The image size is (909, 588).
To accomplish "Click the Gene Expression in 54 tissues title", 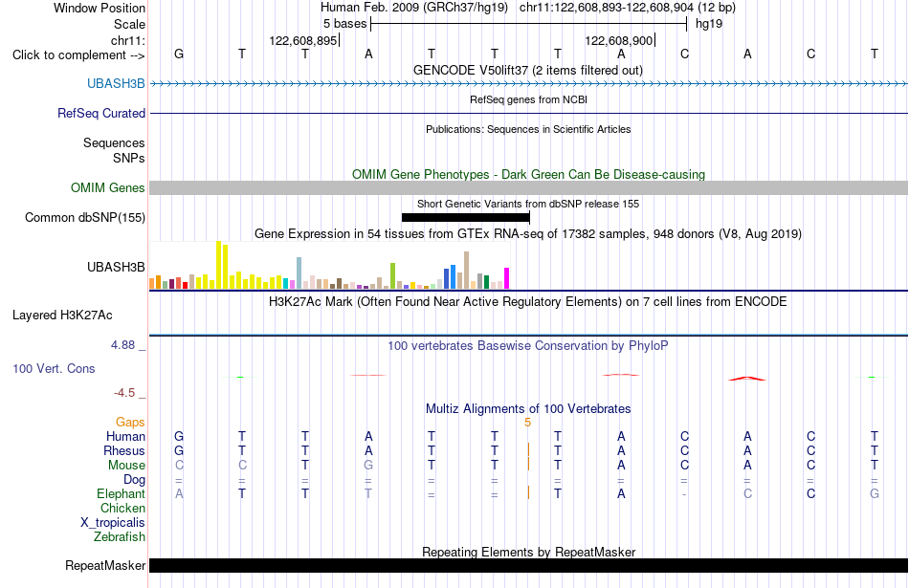I will coord(528,234).
